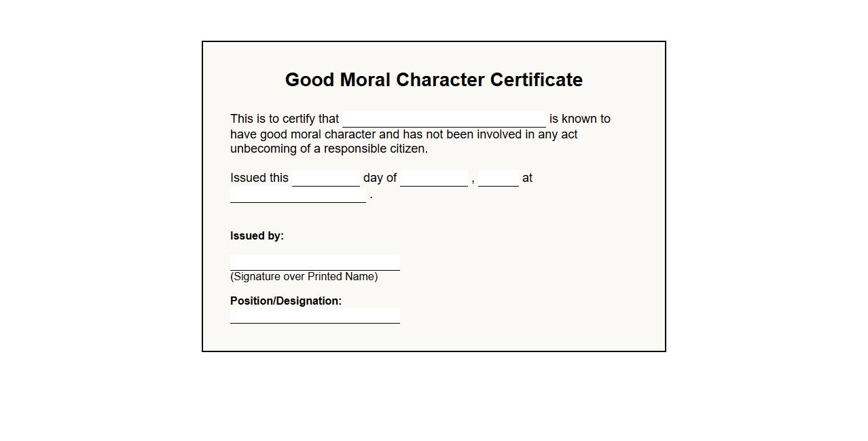Image resolution: width=868 pixels, height=441 pixels.
Task: Click the word "at" after the year blank
Action: [527, 178]
